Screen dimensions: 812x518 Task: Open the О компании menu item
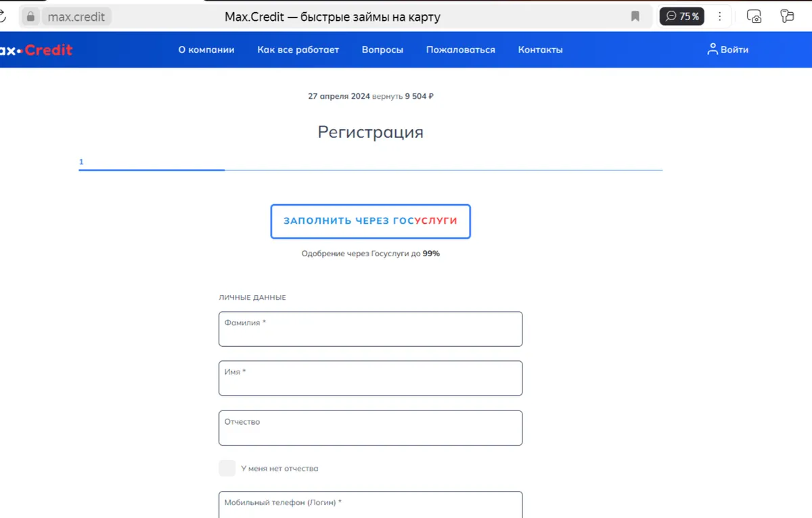(x=206, y=49)
